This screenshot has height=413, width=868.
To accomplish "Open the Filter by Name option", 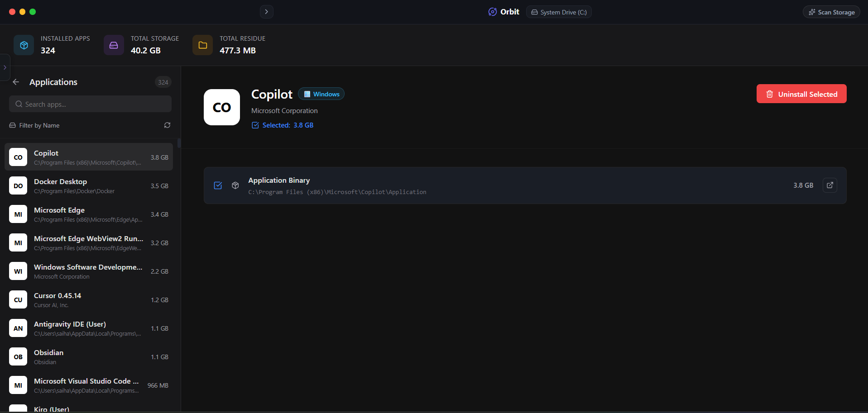I will (x=34, y=125).
